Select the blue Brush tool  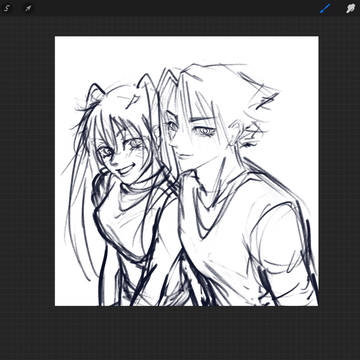point(325,8)
